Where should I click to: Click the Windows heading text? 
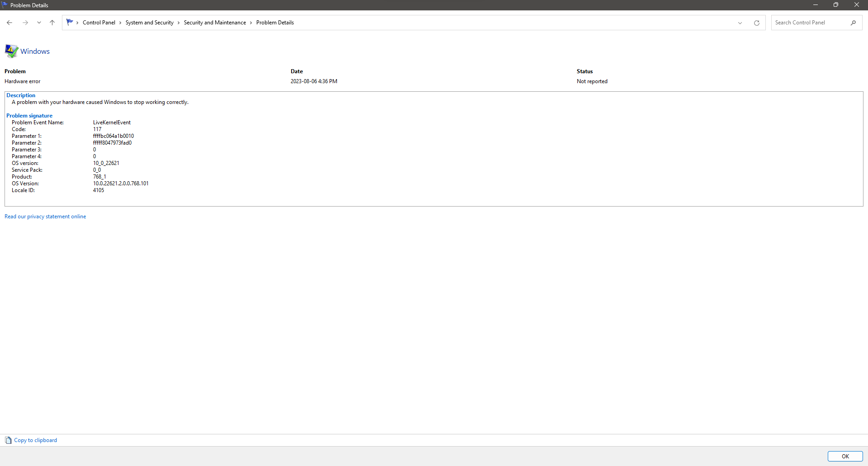[35, 52]
